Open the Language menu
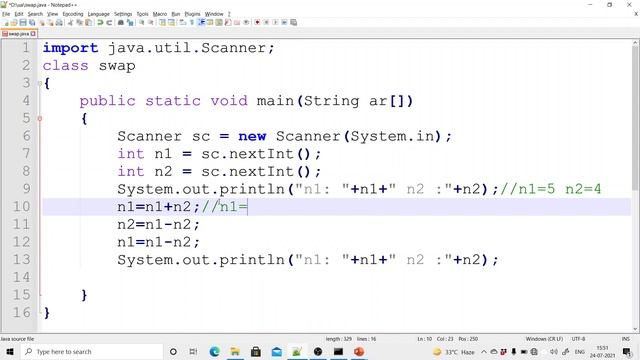This screenshot has height=360, width=640. pos(98,14)
